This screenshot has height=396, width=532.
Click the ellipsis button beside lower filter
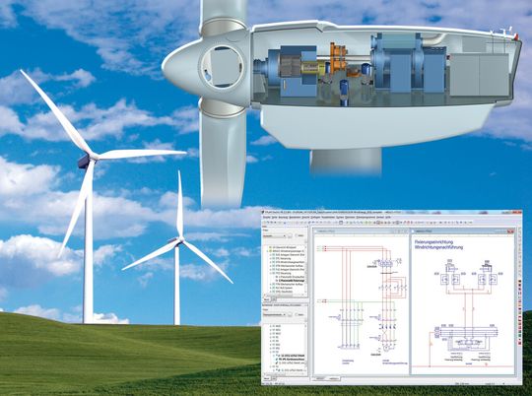(x=290, y=314)
